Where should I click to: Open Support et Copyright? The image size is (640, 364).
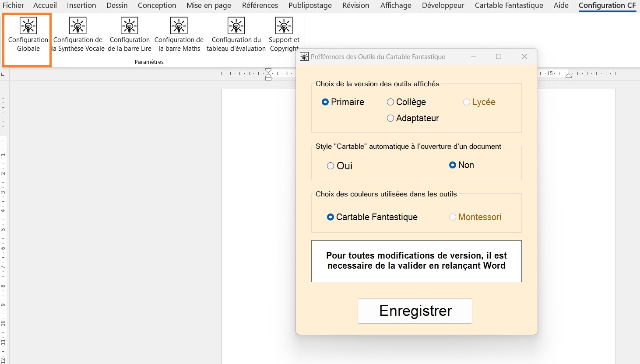coord(284,35)
